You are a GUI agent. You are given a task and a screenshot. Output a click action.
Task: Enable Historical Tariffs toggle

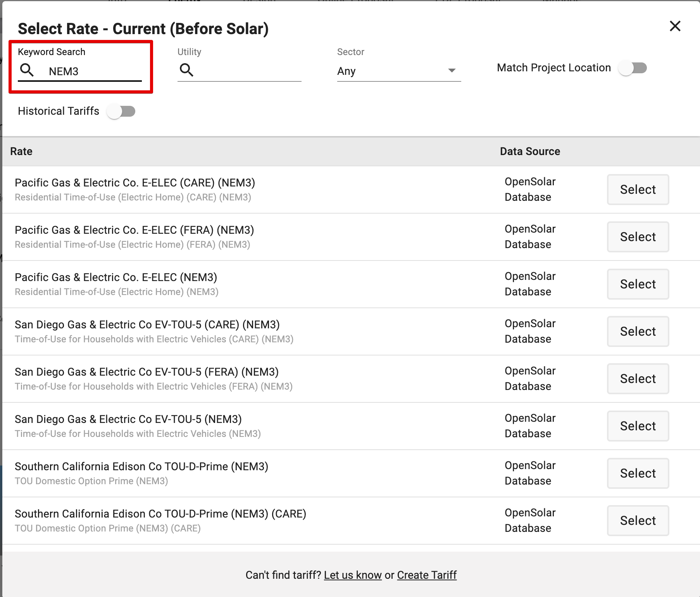[121, 111]
